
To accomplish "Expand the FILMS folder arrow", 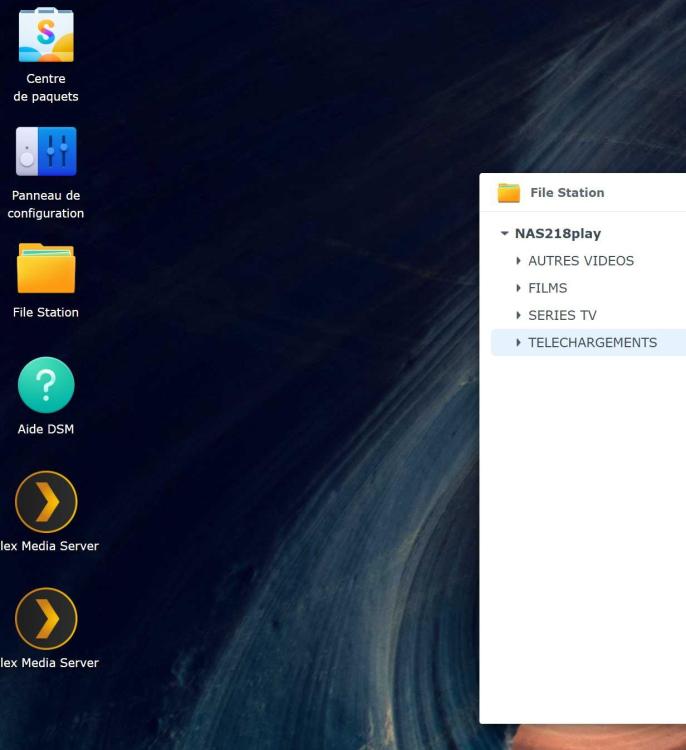I will (x=518, y=288).
